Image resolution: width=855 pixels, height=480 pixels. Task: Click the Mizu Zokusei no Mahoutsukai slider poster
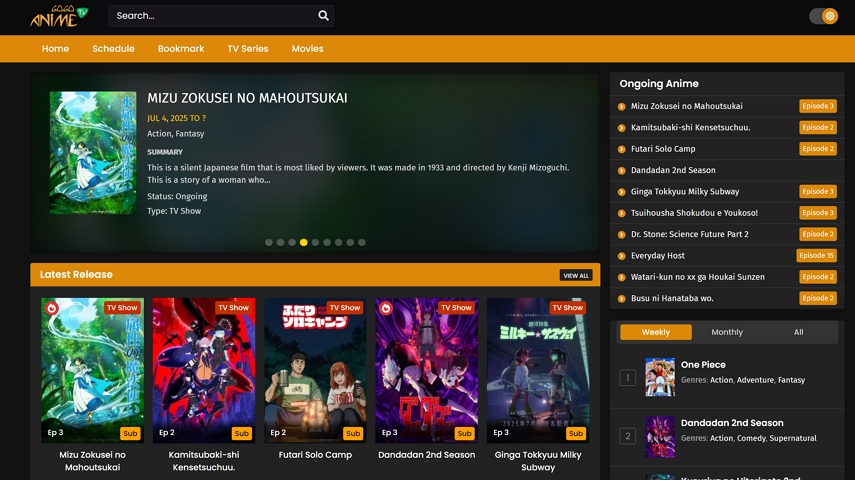click(93, 152)
